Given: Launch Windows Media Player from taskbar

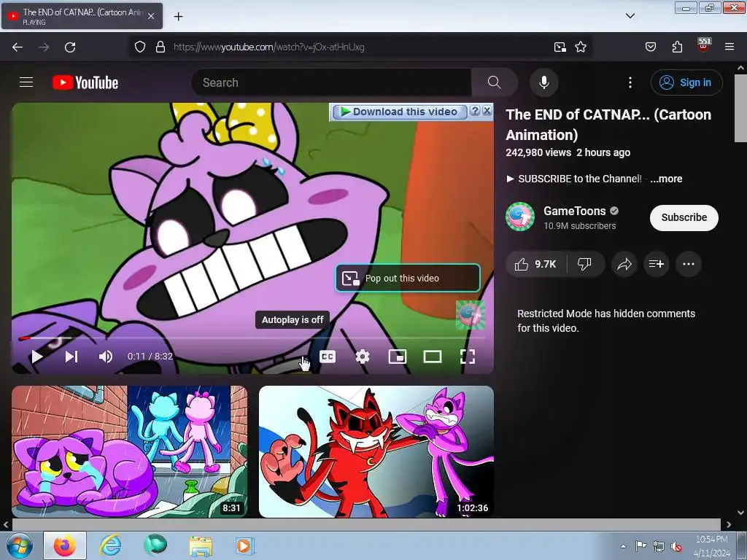Looking at the screenshot, I should [245, 545].
